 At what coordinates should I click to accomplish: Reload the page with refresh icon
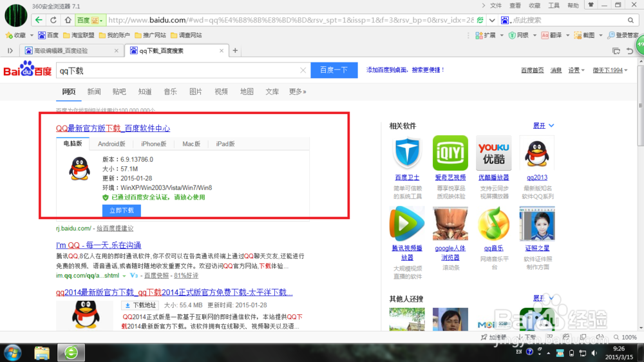(x=53, y=20)
